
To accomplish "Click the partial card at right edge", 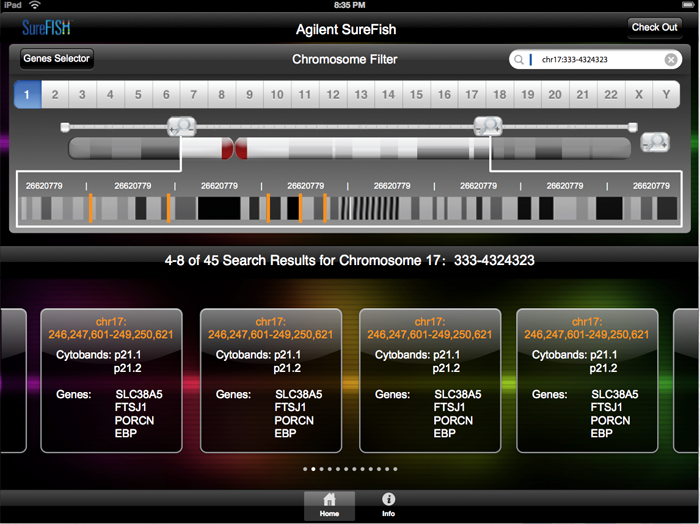I will pos(686,380).
